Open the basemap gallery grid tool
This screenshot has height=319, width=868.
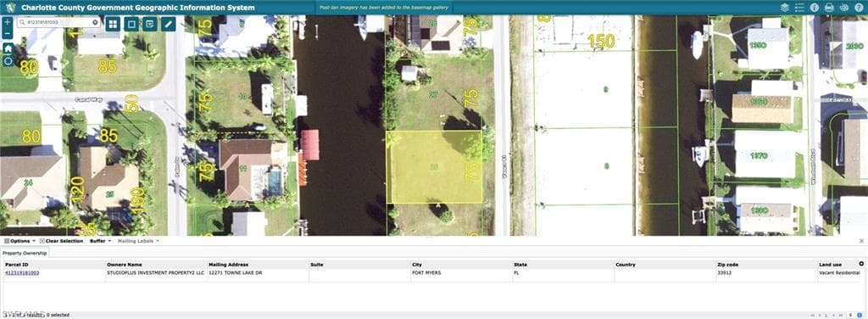113,24
